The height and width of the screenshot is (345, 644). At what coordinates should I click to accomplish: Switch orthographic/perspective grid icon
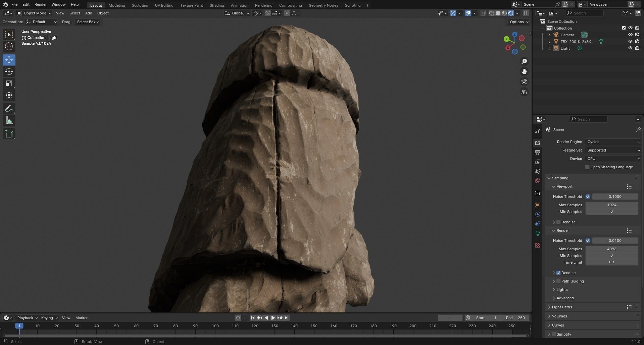click(524, 92)
